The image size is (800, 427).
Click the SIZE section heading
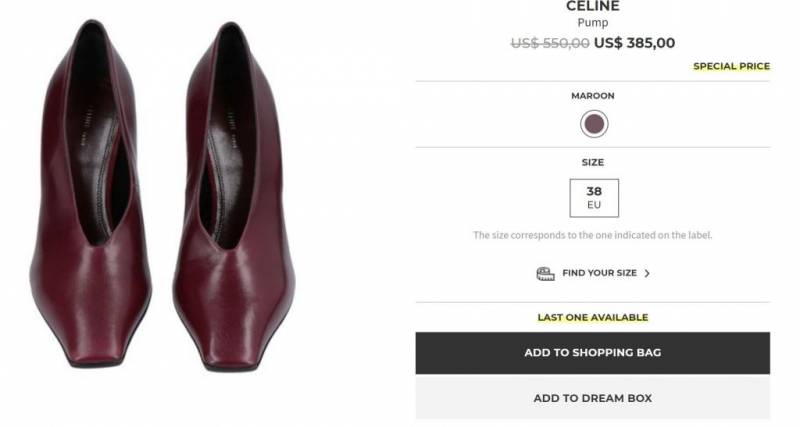(594, 162)
